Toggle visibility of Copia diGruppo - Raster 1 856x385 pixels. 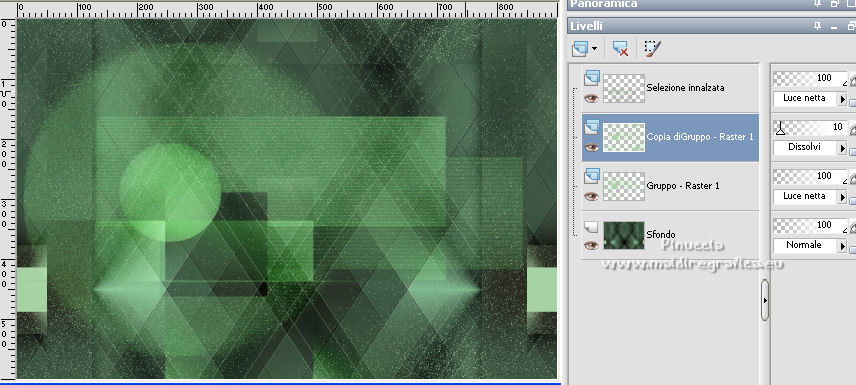pos(591,147)
